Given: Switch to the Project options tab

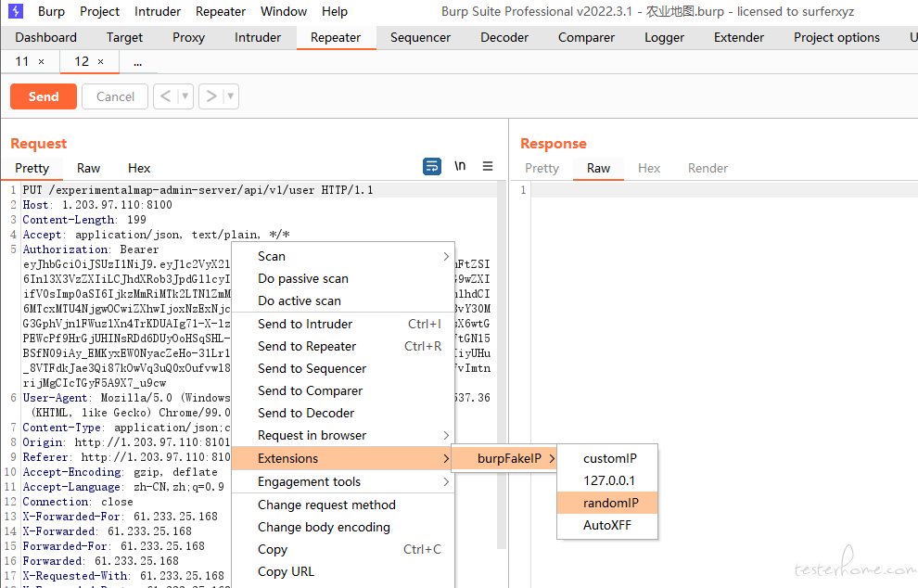Looking at the screenshot, I should 836,37.
